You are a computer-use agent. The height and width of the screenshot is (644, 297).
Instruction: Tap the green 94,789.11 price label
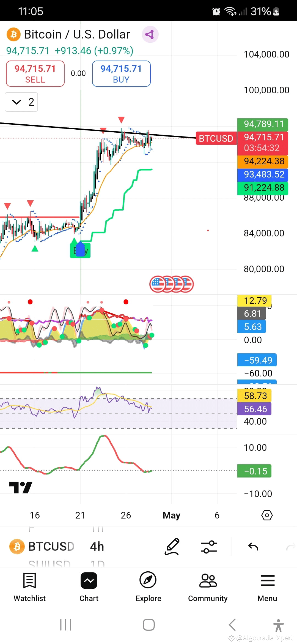click(263, 124)
